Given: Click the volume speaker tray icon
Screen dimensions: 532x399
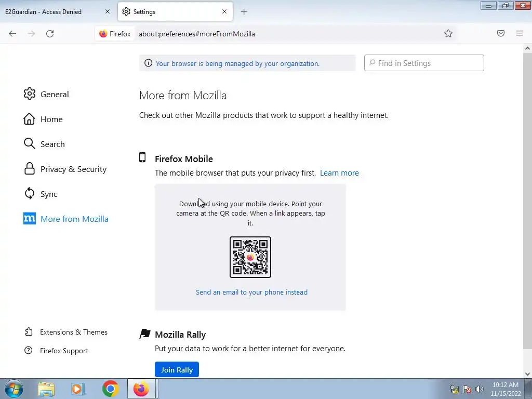Looking at the screenshot, I should pos(480,389).
